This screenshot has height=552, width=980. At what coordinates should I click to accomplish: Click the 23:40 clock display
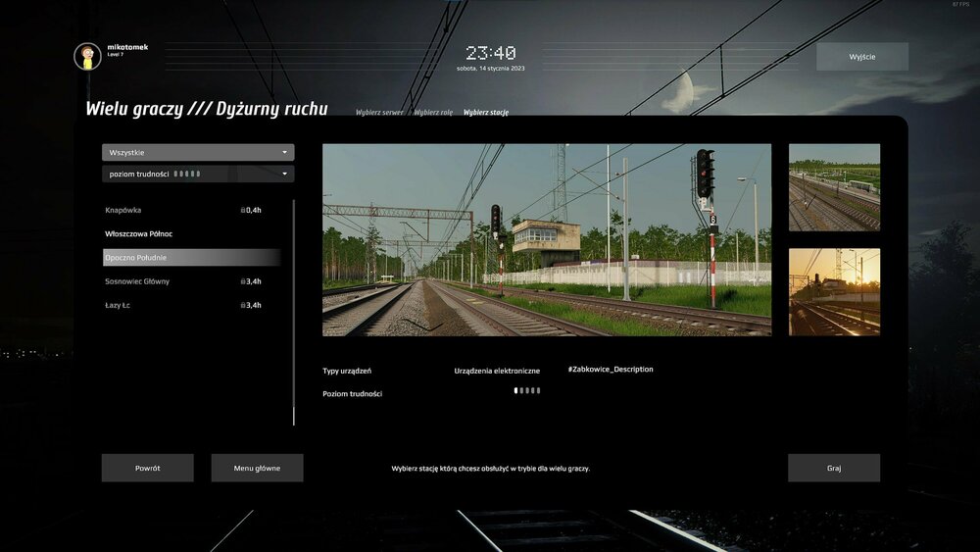[x=491, y=53]
